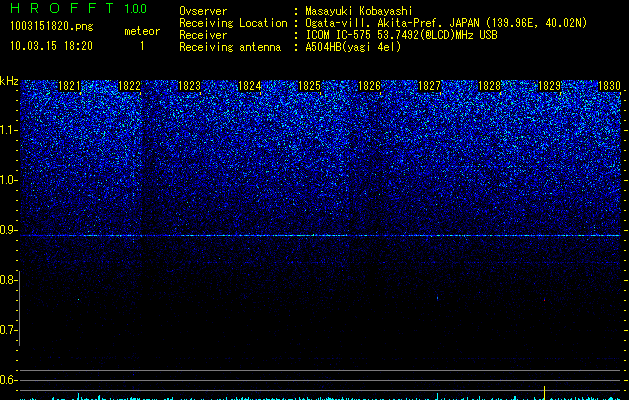This screenshot has height=400, width=629.
Task: Click the date stamp 10.03.15 18:20
Action: (x=51, y=46)
